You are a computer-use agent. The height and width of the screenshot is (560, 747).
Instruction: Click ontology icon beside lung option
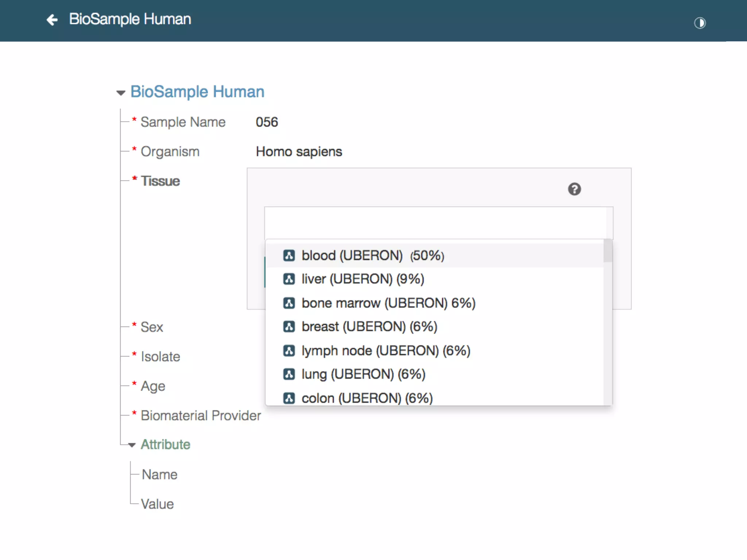coord(289,374)
